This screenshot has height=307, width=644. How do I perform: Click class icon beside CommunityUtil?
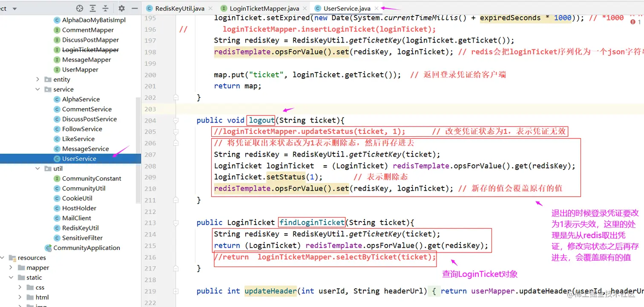click(57, 188)
